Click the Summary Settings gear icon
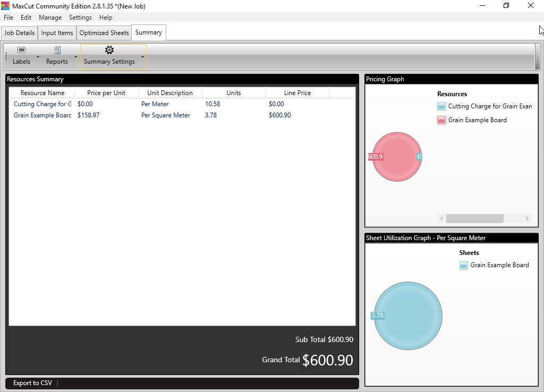 109,50
